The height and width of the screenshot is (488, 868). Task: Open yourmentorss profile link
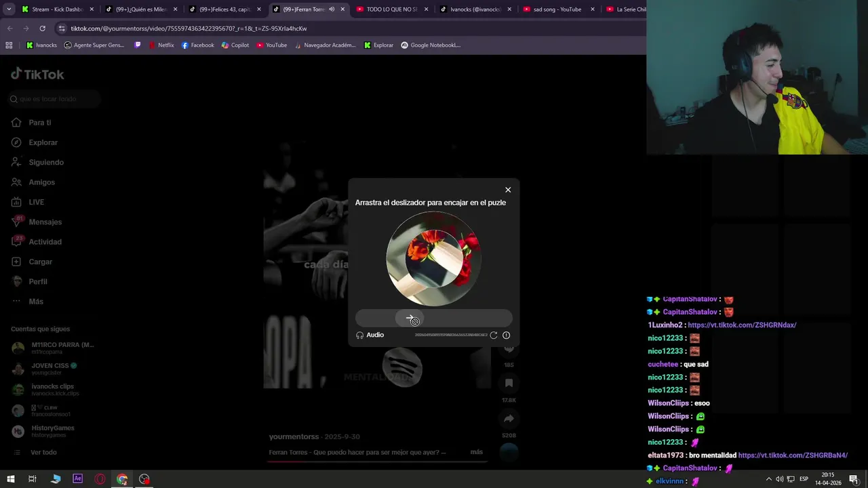(x=294, y=437)
